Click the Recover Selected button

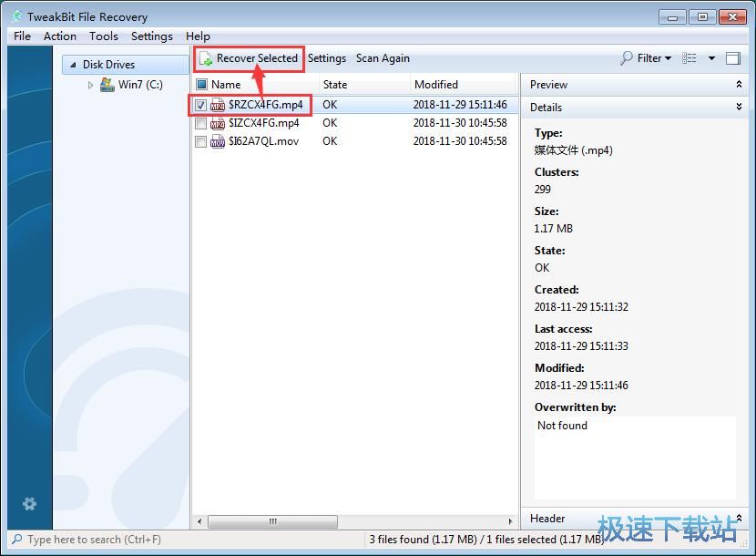coord(249,58)
